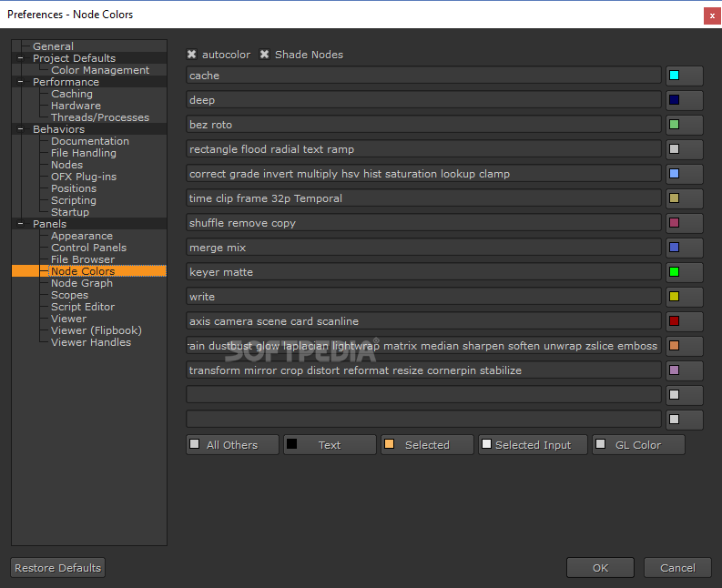Open Viewer Handles preferences
Screen dimensions: 722x588
pos(91,342)
